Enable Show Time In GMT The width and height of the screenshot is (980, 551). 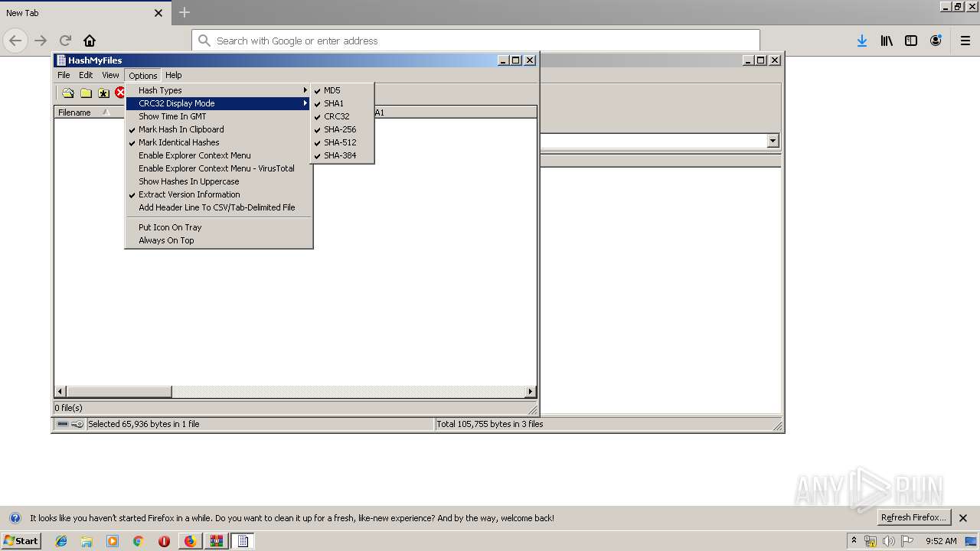tap(219, 116)
